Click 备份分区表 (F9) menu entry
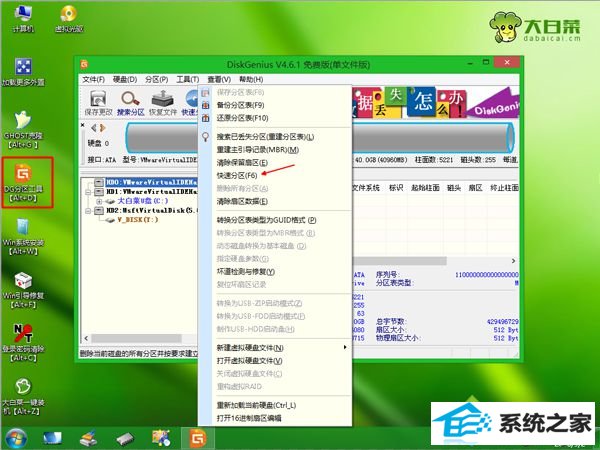 coord(240,104)
